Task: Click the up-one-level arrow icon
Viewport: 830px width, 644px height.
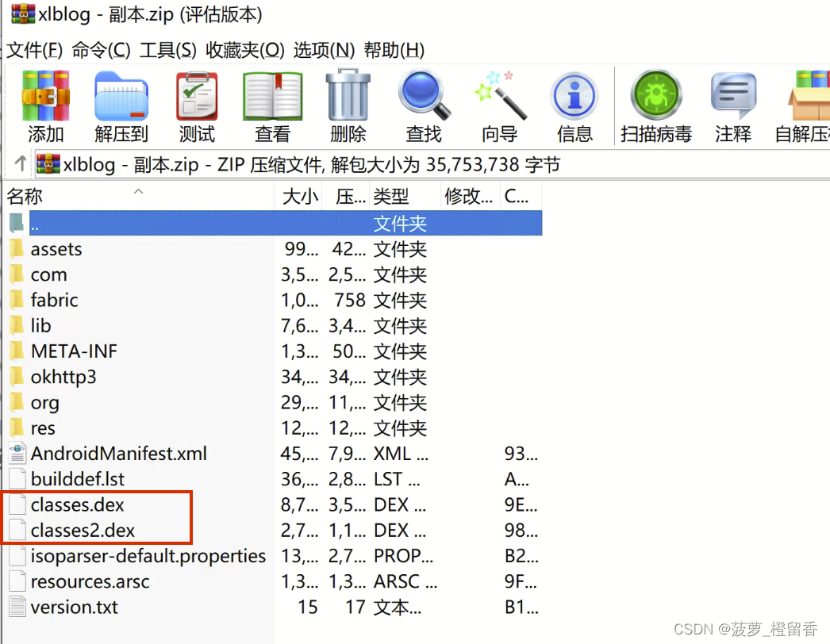Action: (x=21, y=163)
